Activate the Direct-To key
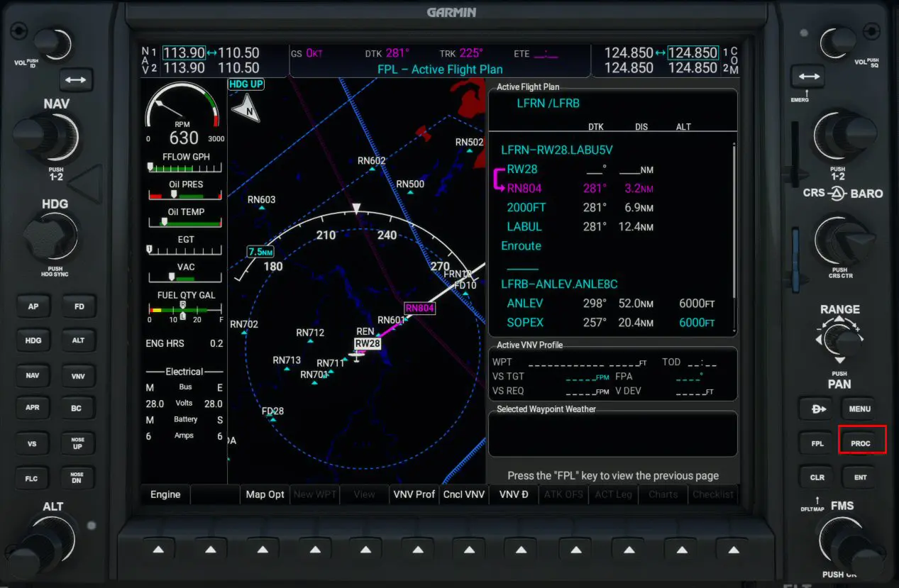Screen dimensions: 899x588 pos(817,409)
